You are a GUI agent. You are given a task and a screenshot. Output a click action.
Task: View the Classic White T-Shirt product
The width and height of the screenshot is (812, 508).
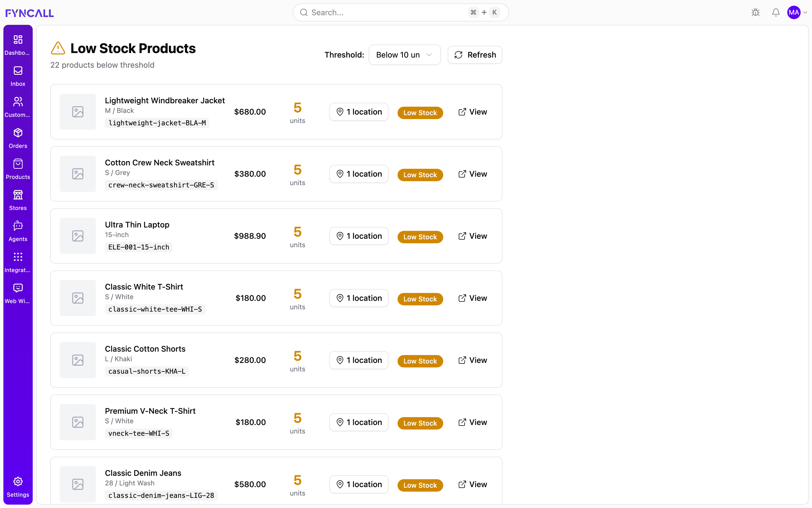coord(473,298)
